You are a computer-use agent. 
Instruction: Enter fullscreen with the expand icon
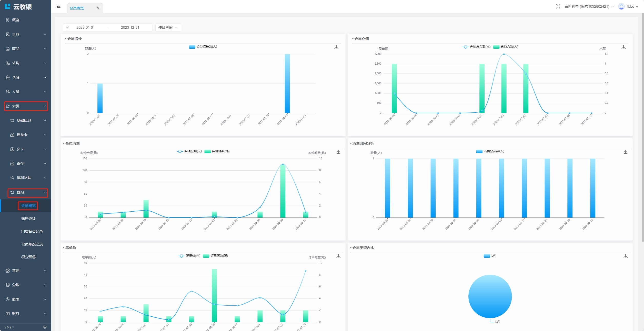coord(558,6)
